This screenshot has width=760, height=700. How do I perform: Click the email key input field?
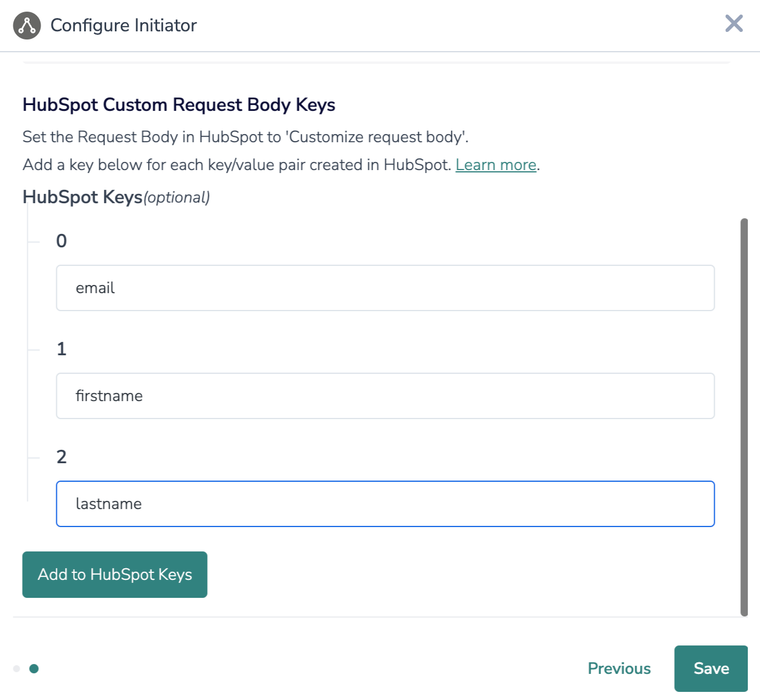tap(385, 288)
